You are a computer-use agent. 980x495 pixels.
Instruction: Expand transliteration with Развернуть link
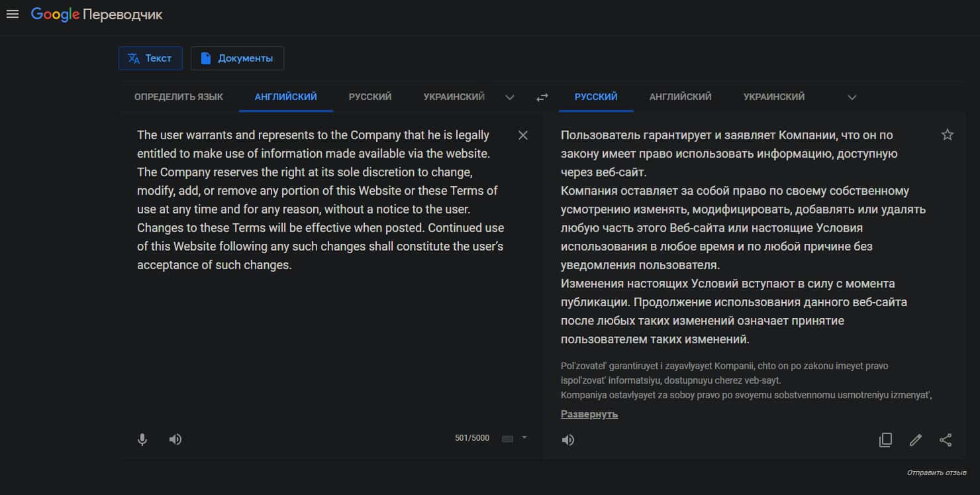click(x=589, y=414)
